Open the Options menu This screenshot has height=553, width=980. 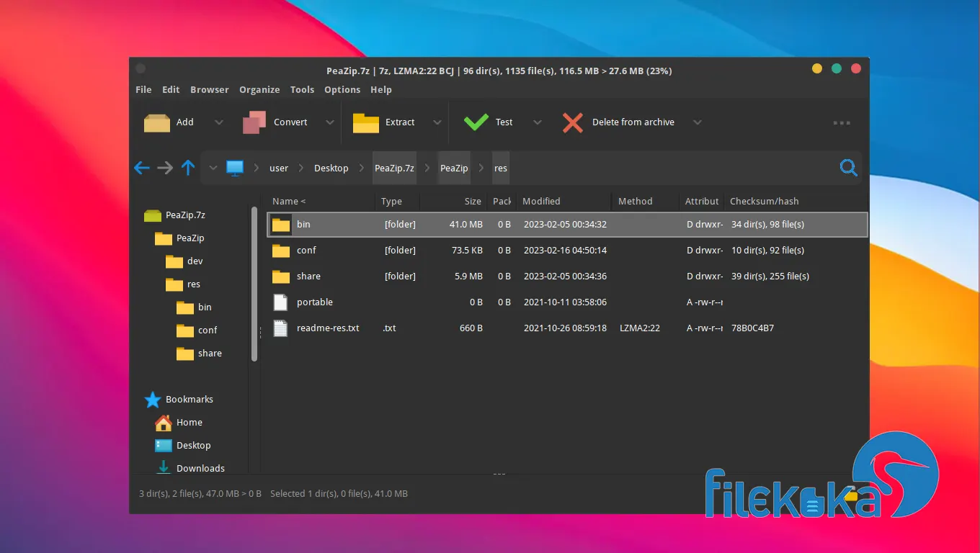(342, 89)
